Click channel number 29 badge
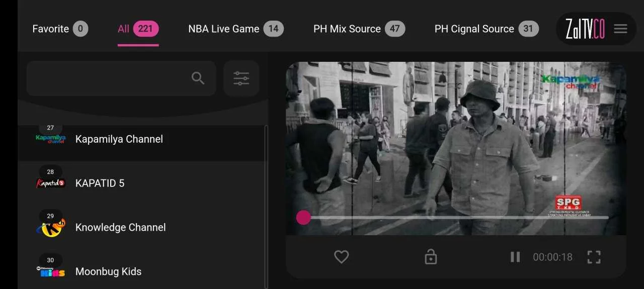The height and width of the screenshot is (289, 644). pyautogui.click(x=50, y=216)
